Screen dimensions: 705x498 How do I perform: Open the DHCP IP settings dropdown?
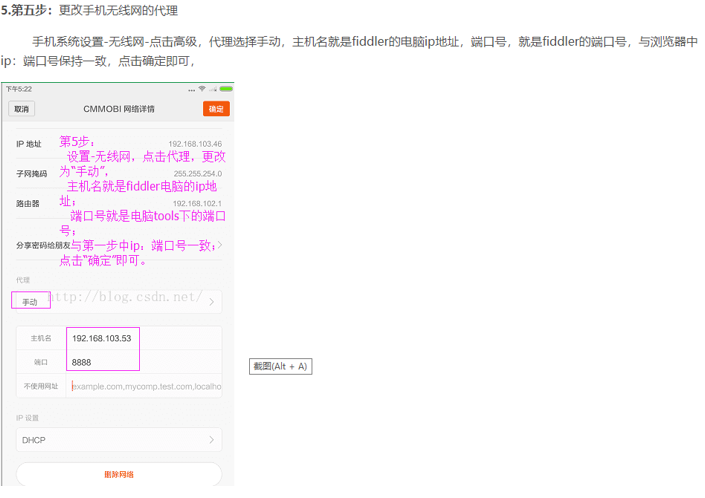(119, 440)
